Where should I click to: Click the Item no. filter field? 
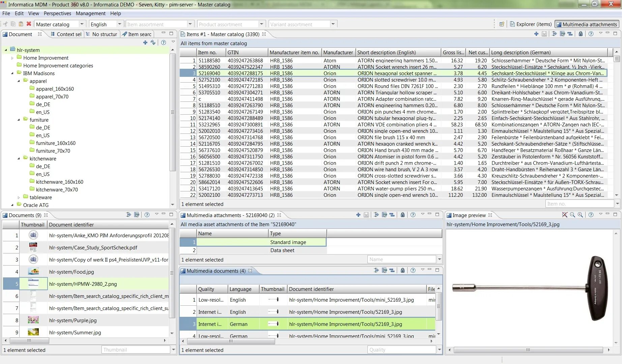pos(580,204)
